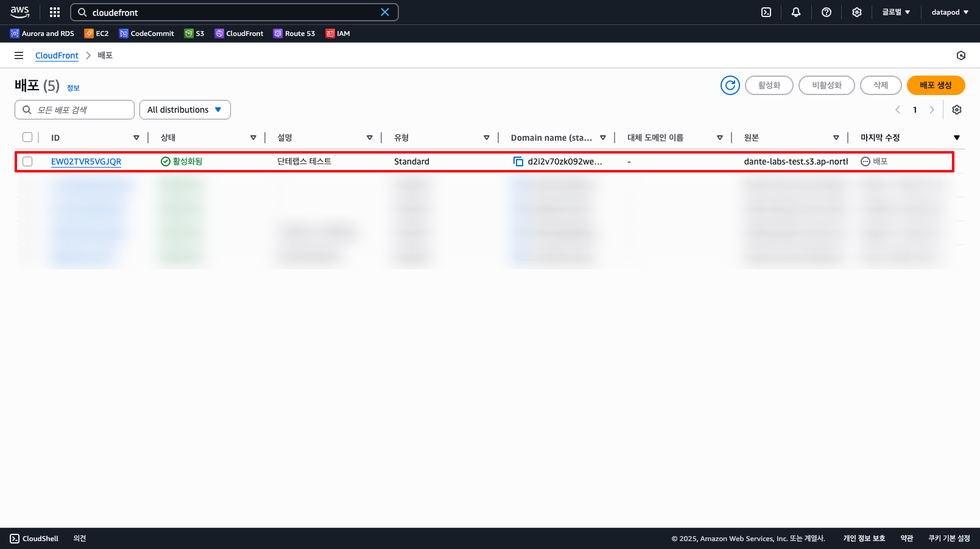980x549 pixels.
Task: Open the Route 53 shortcut
Action: coord(294,34)
